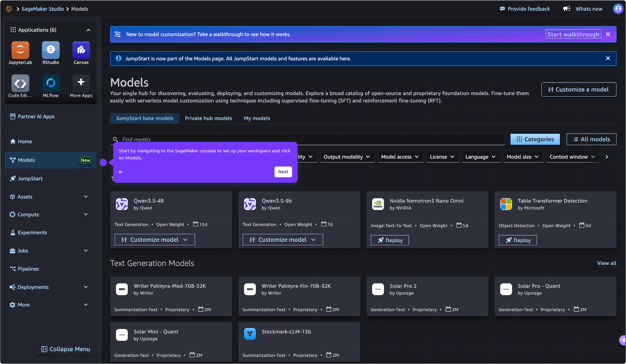Open the Output modality filter

coord(347,157)
